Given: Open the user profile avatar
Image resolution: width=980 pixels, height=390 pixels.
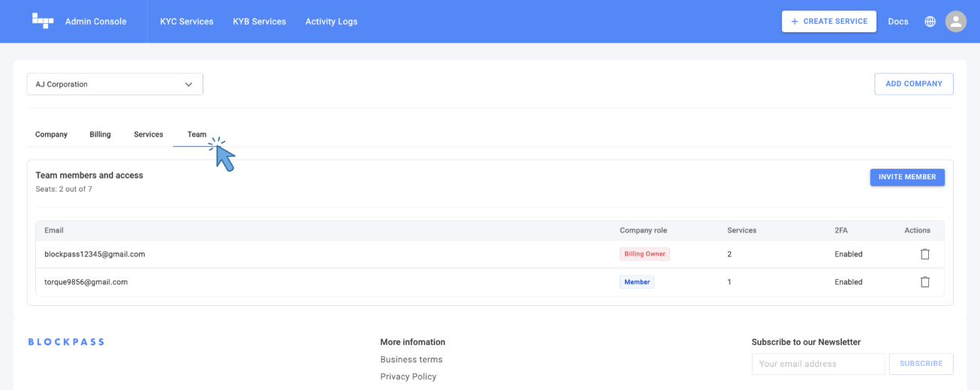Looking at the screenshot, I should (955, 22).
